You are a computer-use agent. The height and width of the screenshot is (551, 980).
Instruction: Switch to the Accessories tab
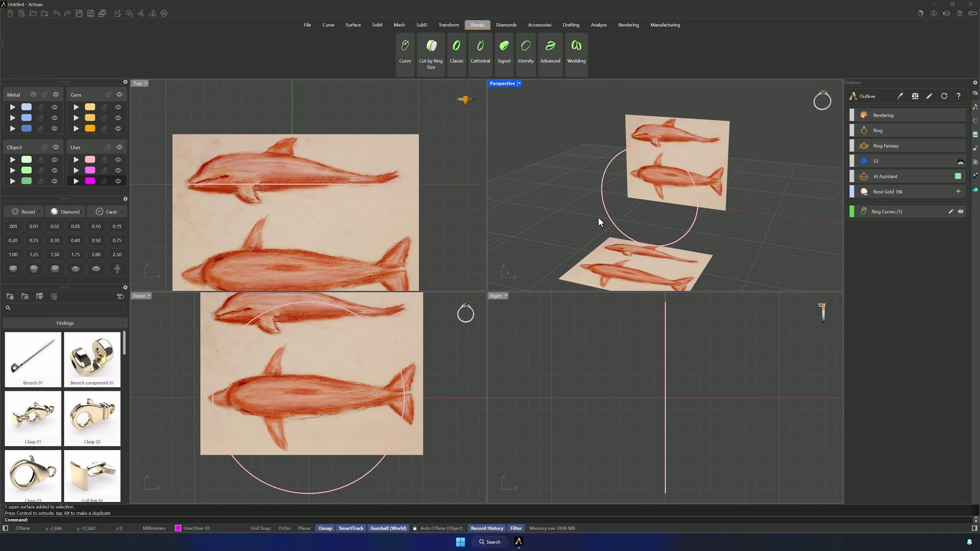click(x=540, y=25)
